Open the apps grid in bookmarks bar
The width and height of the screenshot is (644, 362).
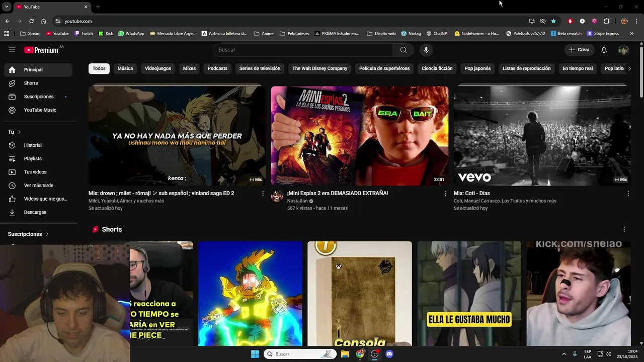tap(7, 34)
